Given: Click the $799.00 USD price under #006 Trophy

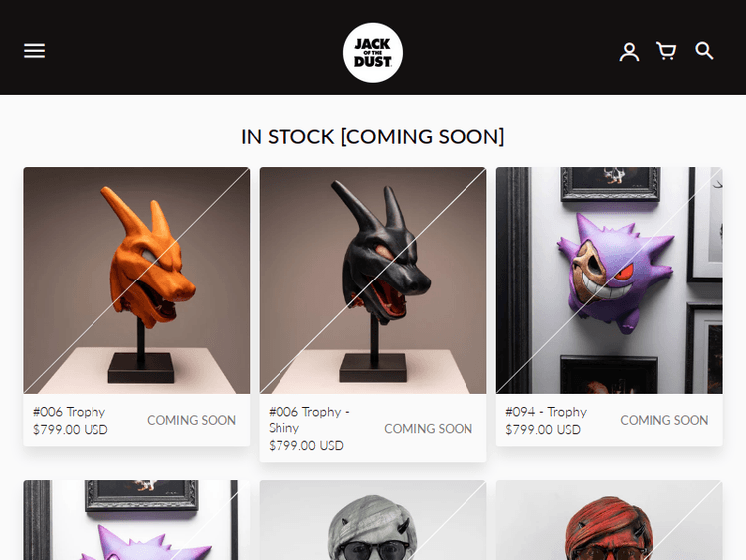Looking at the screenshot, I should click(x=71, y=430).
